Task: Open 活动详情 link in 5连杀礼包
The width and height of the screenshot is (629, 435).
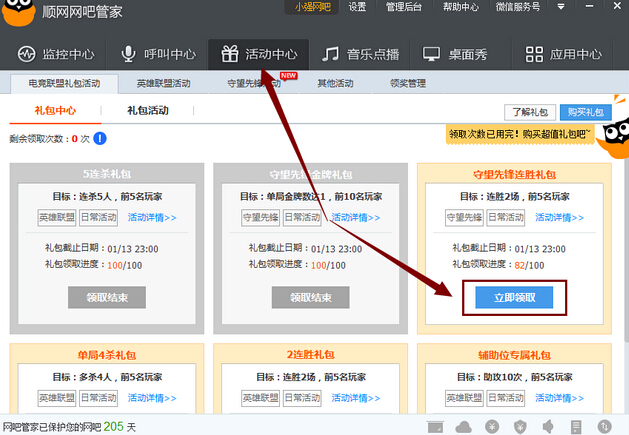Action: pos(152,218)
